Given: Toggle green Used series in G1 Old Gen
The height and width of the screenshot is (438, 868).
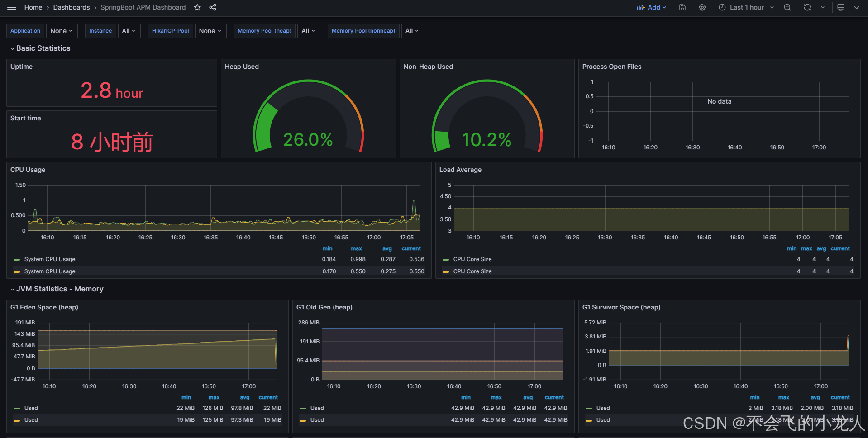Looking at the screenshot, I should click(317, 408).
